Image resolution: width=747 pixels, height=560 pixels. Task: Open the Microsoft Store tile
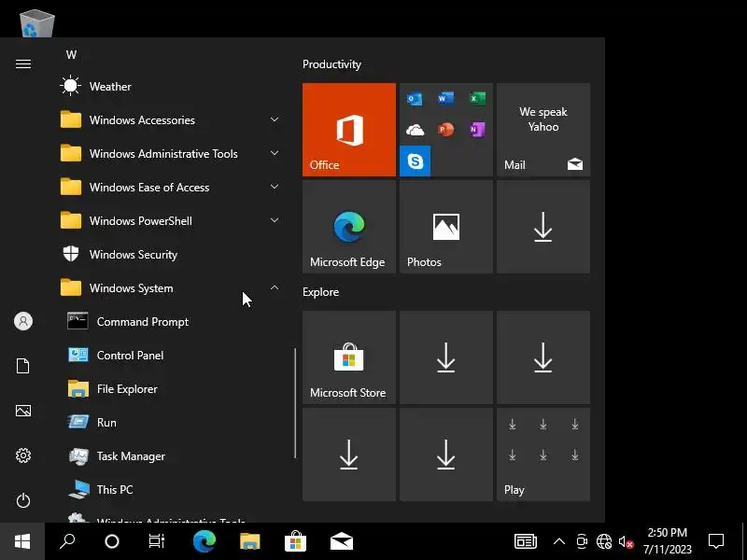[348, 357]
